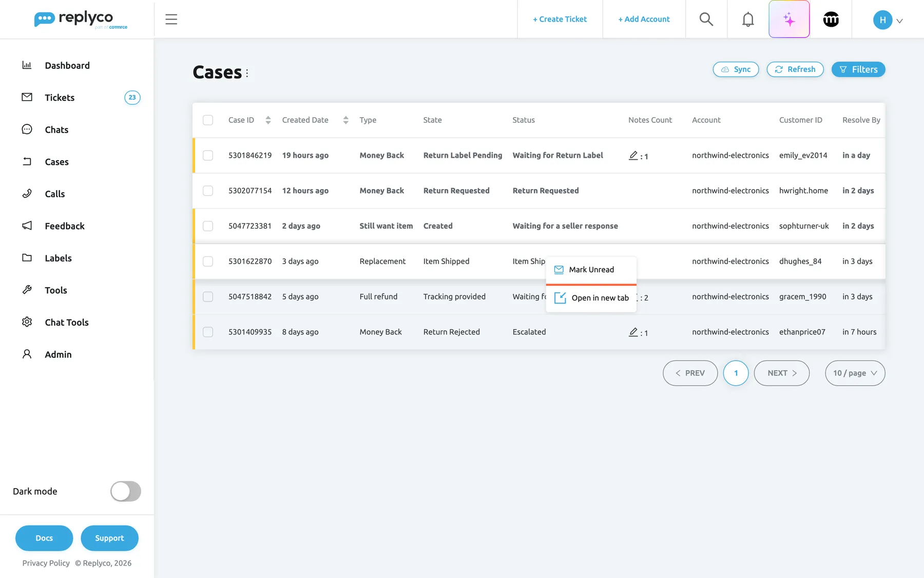Screen dimensions: 924x578
Task: Click the Chats bubble icon in sidebar
Action: coord(27,129)
